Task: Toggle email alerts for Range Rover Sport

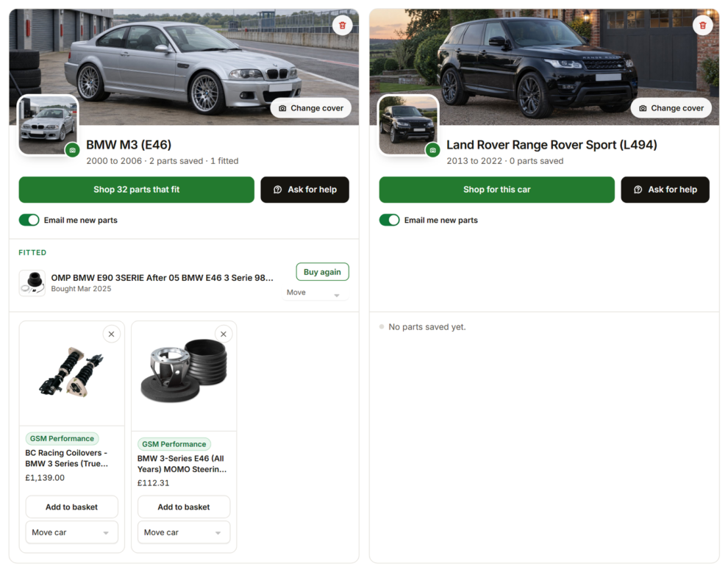Action: [x=389, y=220]
